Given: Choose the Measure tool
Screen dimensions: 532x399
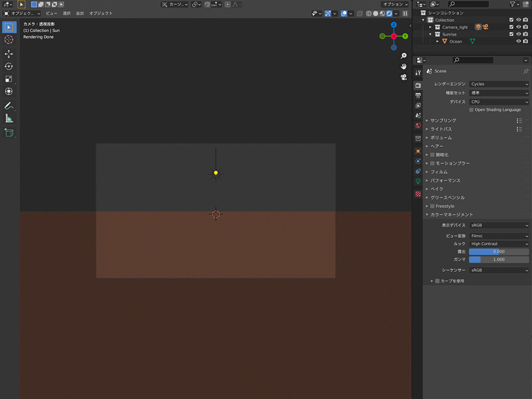Looking at the screenshot, I should pos(9,119).
